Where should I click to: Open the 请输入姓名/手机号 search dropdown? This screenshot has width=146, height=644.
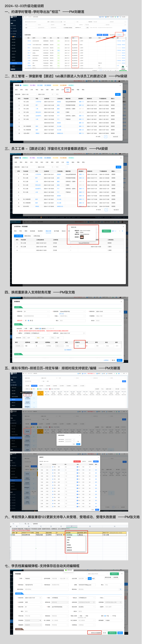(98, 574)
